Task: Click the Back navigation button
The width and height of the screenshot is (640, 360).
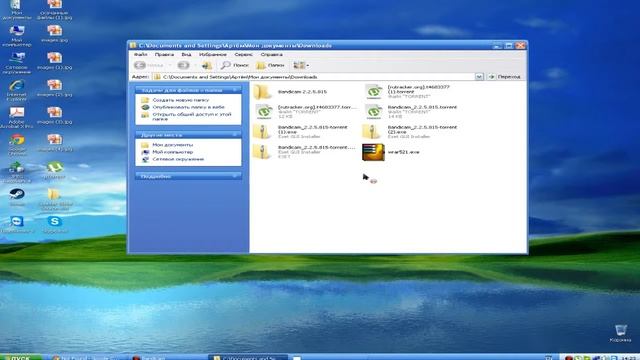Action: coord(149,65)
